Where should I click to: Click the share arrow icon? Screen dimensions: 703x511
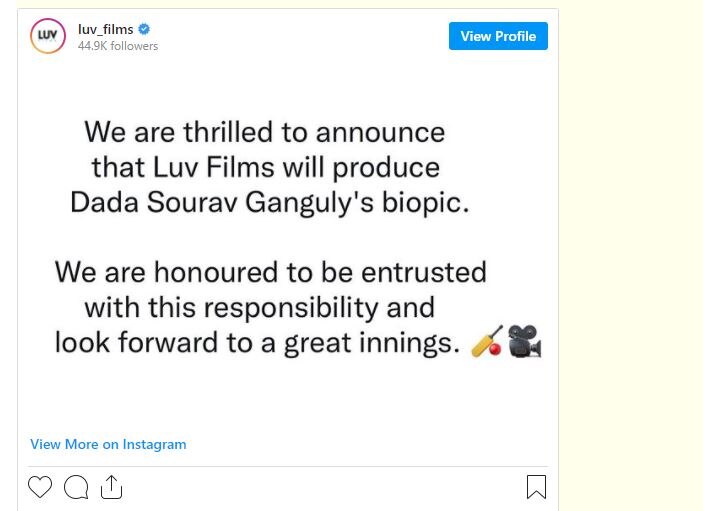[111, 487]
